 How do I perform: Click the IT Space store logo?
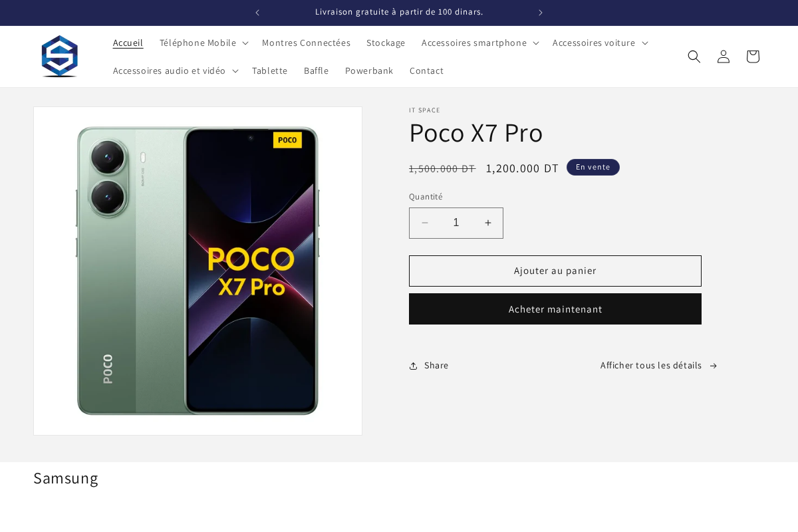pyautogui.click(x=60, y=57)
